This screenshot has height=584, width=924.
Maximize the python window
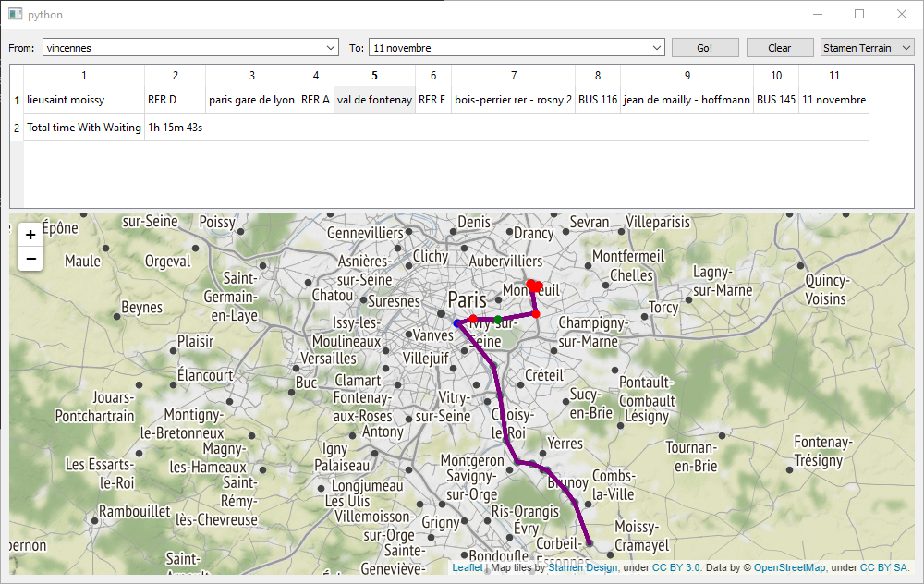coord(859,14)
